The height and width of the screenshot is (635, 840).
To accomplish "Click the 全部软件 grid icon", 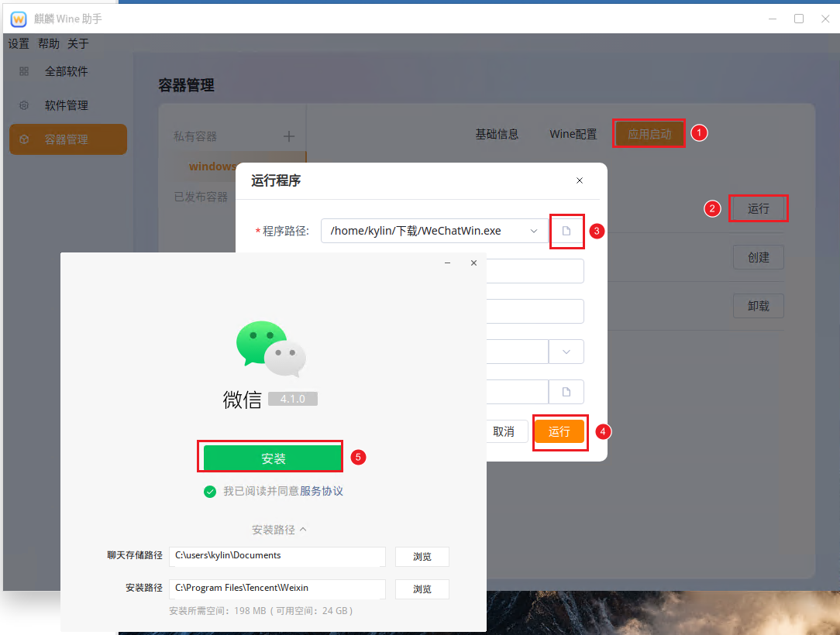I will click(24, 71).
